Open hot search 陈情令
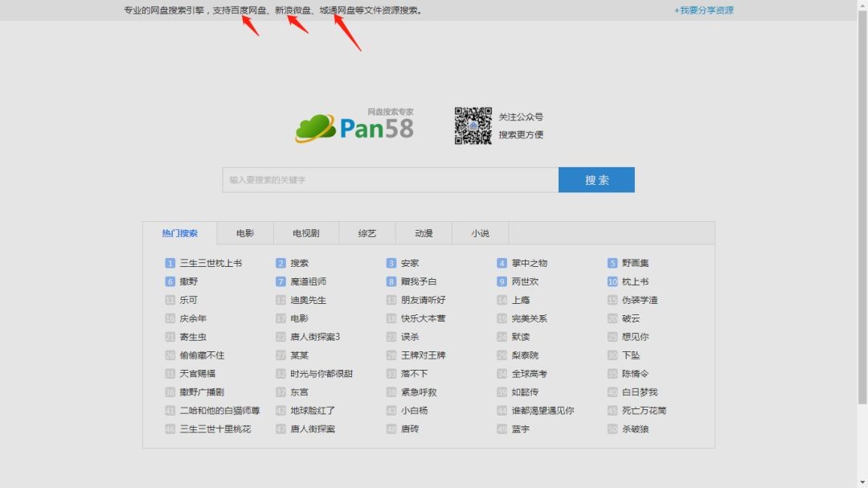This screenshot has height=488, width=868. [635, 374]
